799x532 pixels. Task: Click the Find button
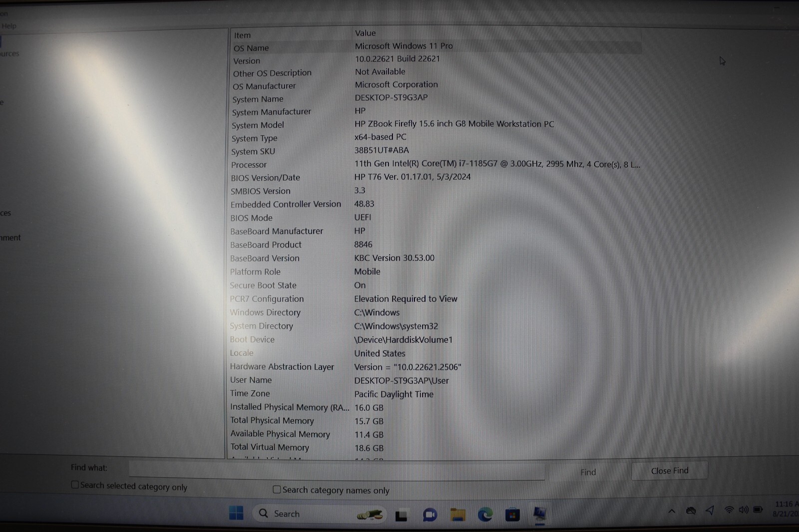[x=588, y=472]
